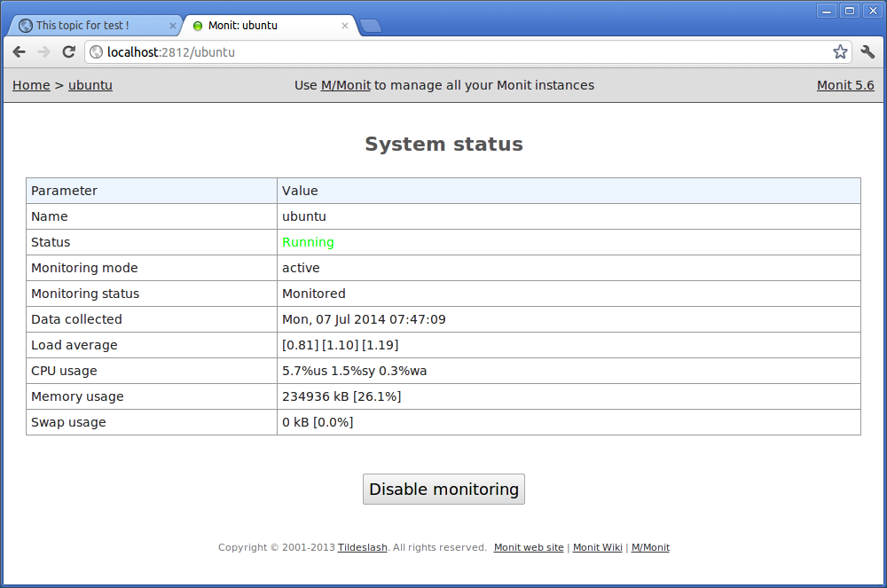Open the Monit web site link
This screenshot has width=887, height=588.
pyautogui.click(x=529, y=547)
